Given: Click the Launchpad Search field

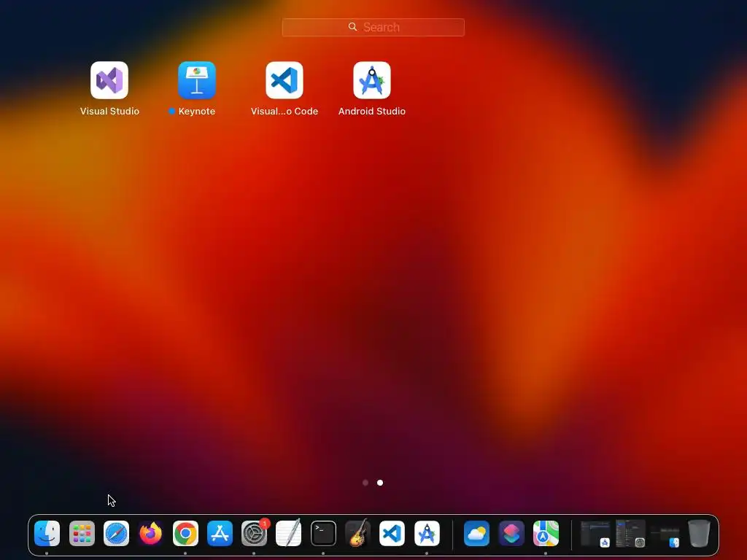Looking at the screenshot, I should click(373, 27).
